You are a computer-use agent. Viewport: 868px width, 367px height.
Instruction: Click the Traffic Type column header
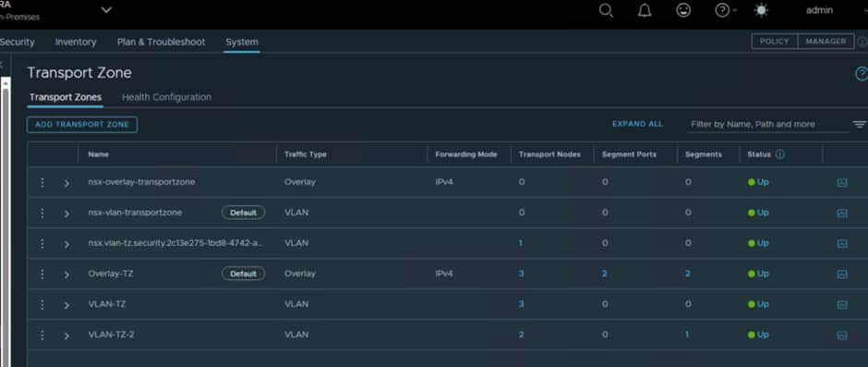(x=306, y=154)
